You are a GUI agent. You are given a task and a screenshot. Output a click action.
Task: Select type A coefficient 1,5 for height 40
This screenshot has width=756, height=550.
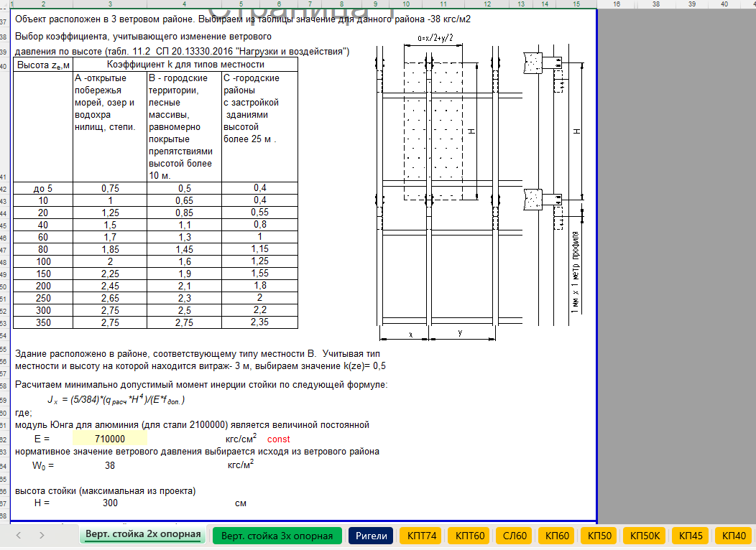click(x=110, y=225)
